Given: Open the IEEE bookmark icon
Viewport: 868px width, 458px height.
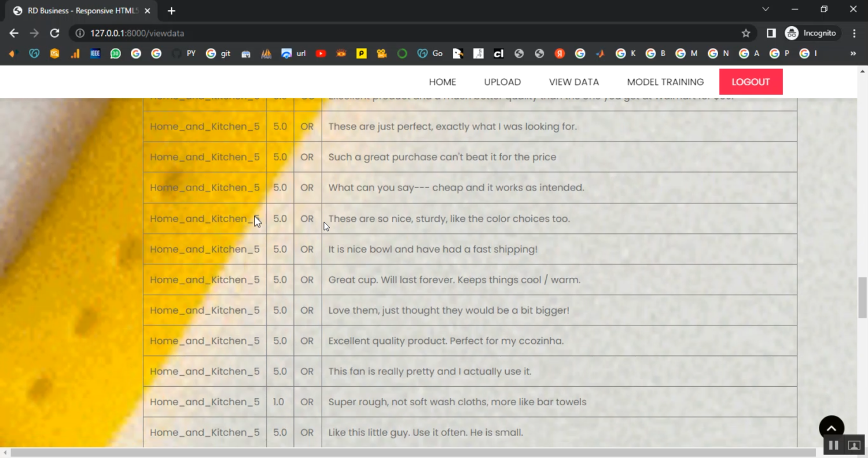Looking at the screenshot, I should click(95, 53).
